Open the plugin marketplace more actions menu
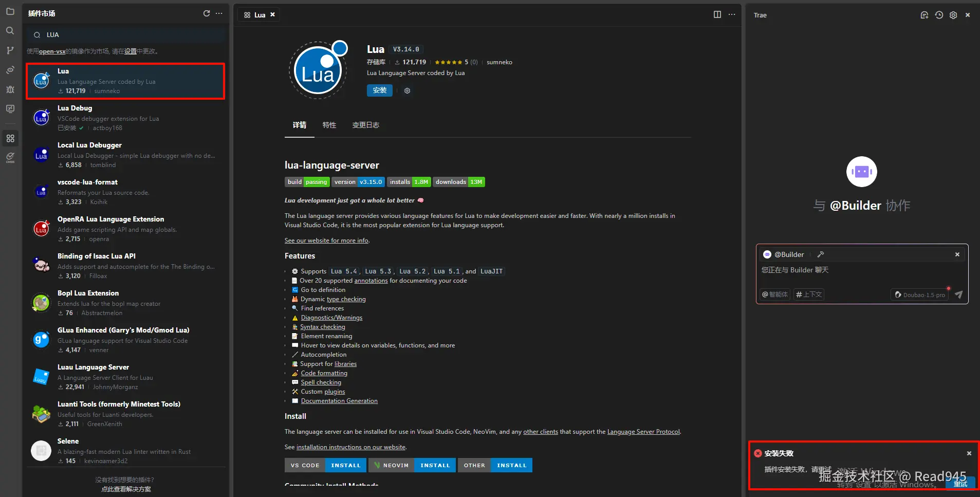Viewport: 980px width, 497px height. click(219, 13)
